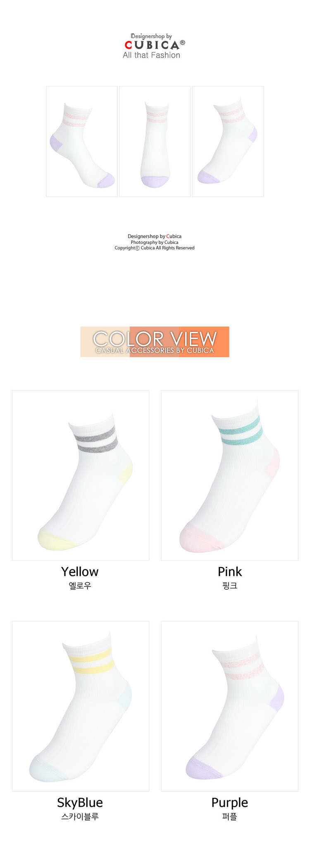The height and width of the screenshot is (868, 310).
Task: Click the COLOR VIEW banner
Action: tap(155, 342)
